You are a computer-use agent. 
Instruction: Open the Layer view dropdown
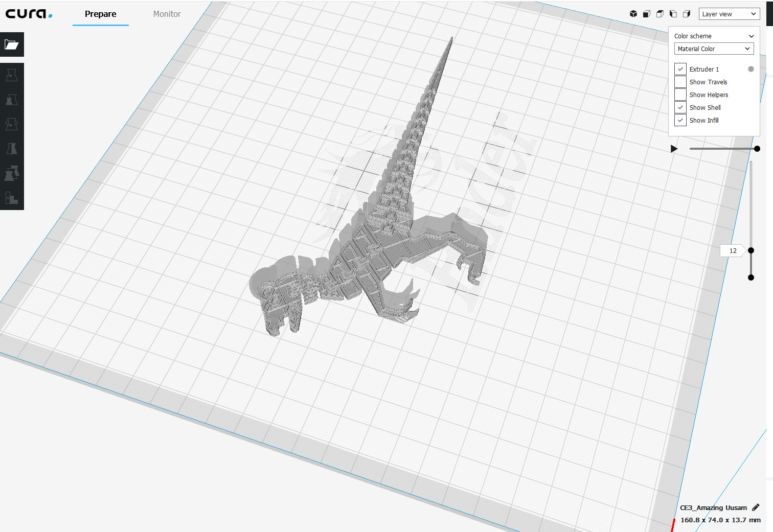pos(729,14)
